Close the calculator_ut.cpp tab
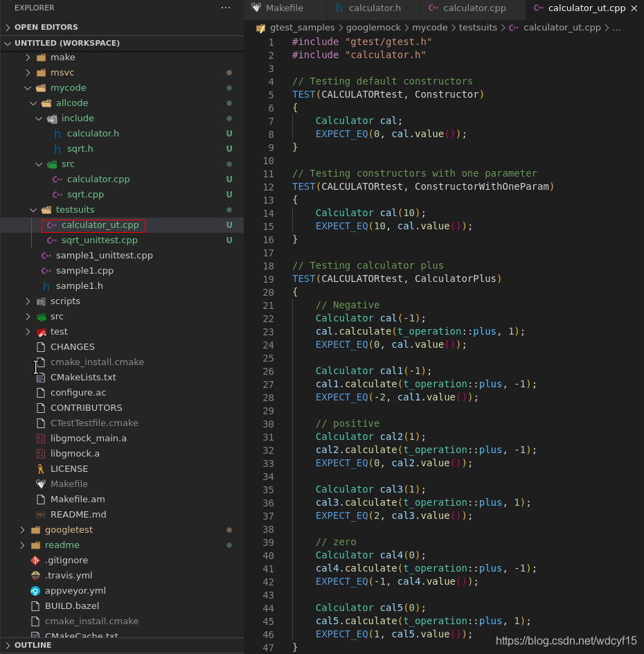Image resolution: width=644 pixels, height=654 pixels. [x=634, y=8]
